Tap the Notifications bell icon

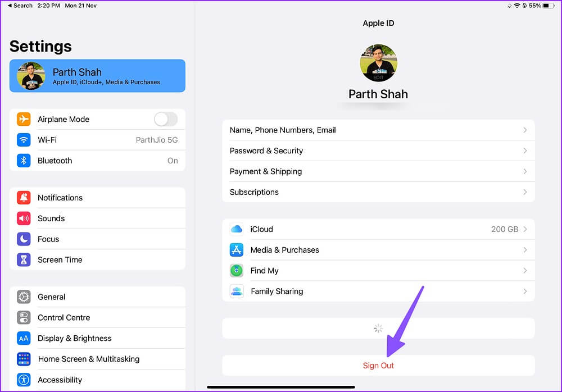click(24, 198)
